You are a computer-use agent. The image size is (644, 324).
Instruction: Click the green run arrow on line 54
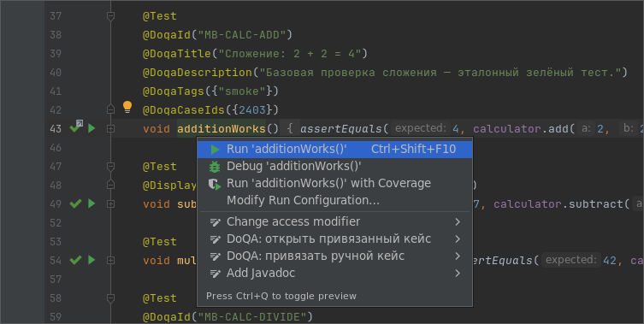pyautogui.click(x=92, y=260)
